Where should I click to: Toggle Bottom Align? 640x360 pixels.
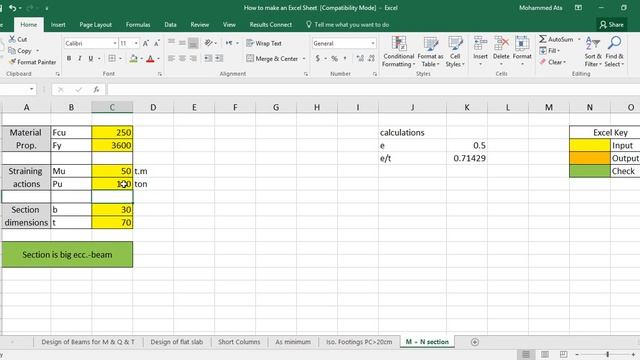pyautogui.click(x=193, y=43)
